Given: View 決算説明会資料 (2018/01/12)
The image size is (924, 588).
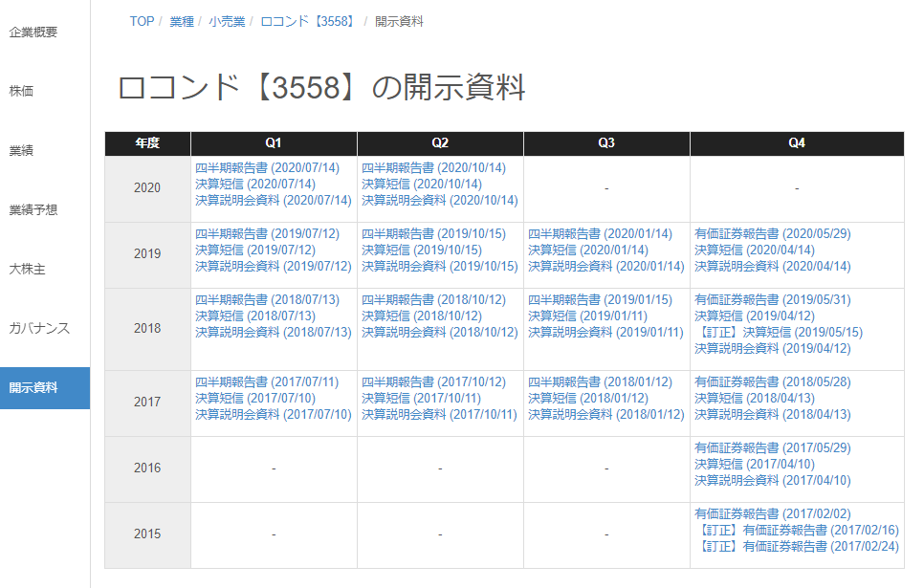Looking at the screenshot, I should (x=605, y=415).
